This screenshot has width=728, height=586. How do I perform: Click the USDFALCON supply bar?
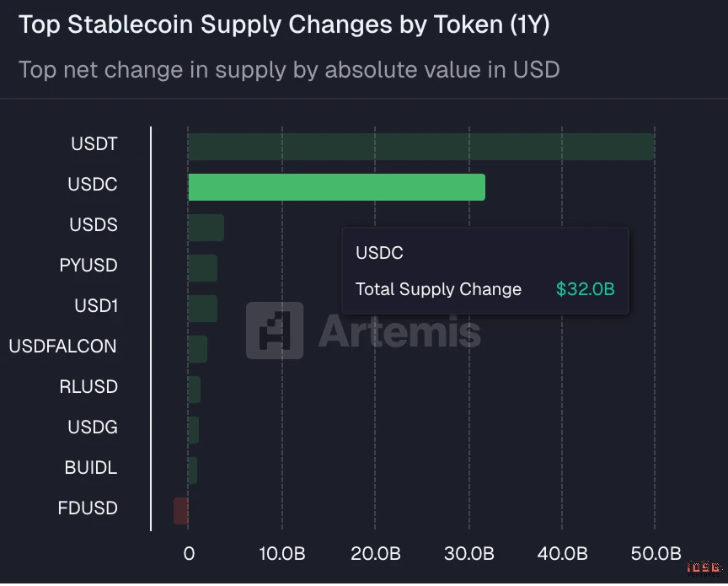[x=197, y=349]
